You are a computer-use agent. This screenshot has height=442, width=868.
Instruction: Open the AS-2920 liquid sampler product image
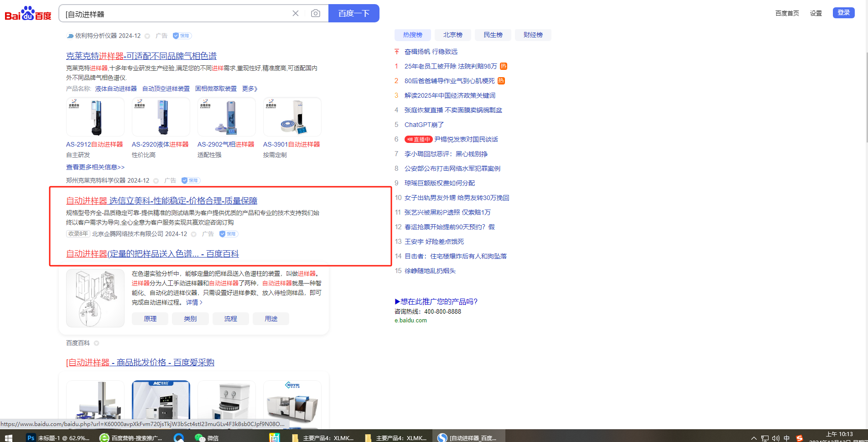[x=161, y=117]
